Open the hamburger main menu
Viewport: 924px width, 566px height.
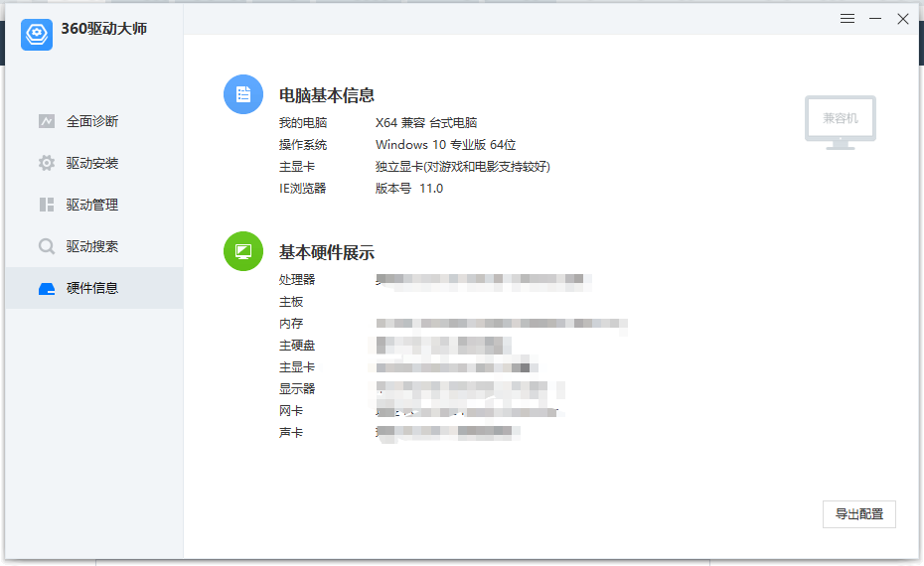(847, 19)
